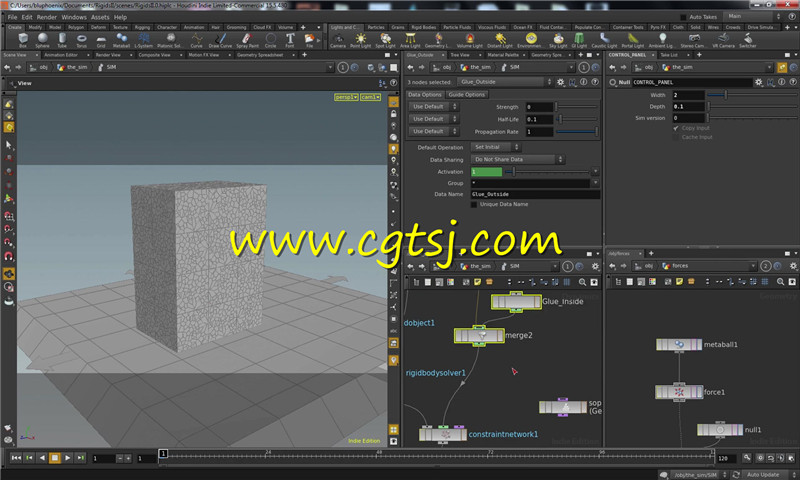Open the Render menu
Viewport: 800px width, 480px height.
(x=46, y=17)
